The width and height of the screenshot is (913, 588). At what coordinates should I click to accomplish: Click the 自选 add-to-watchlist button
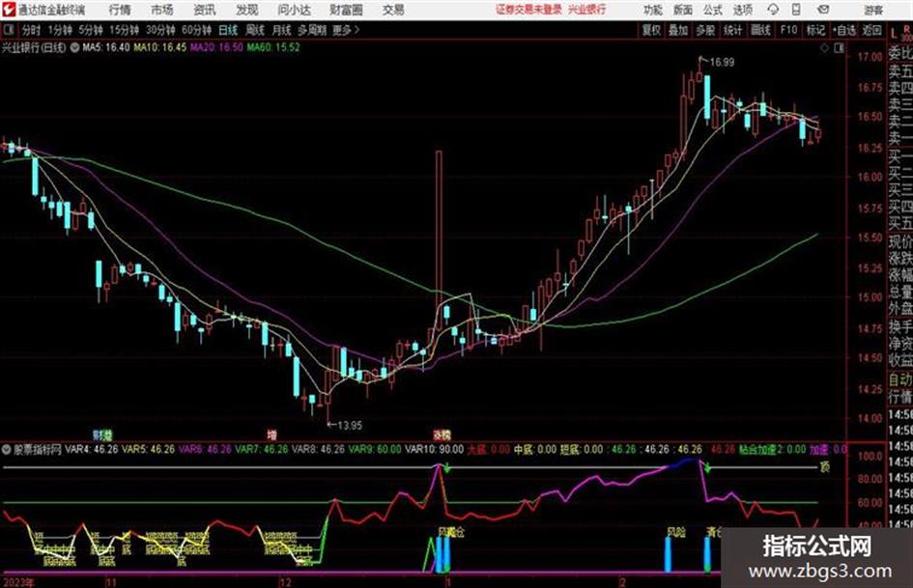843,30
